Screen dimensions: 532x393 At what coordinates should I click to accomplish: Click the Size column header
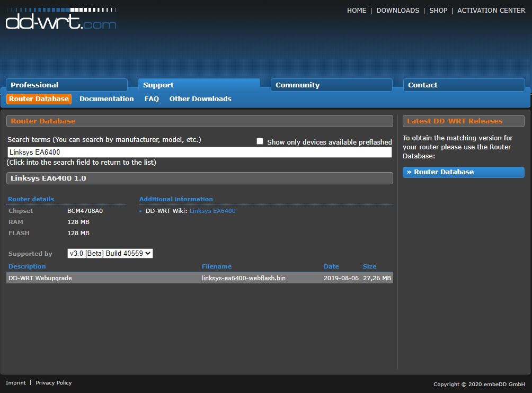click(x=369, y=266)
